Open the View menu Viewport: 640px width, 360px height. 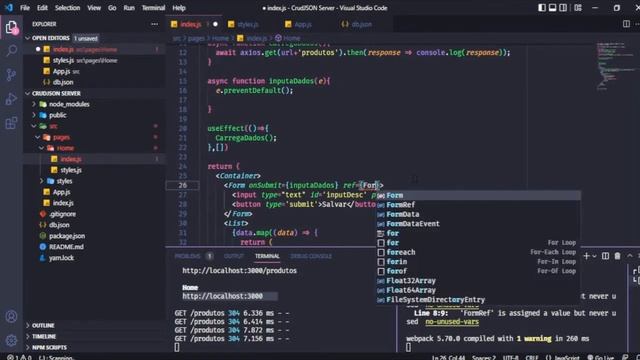[94, 8]
